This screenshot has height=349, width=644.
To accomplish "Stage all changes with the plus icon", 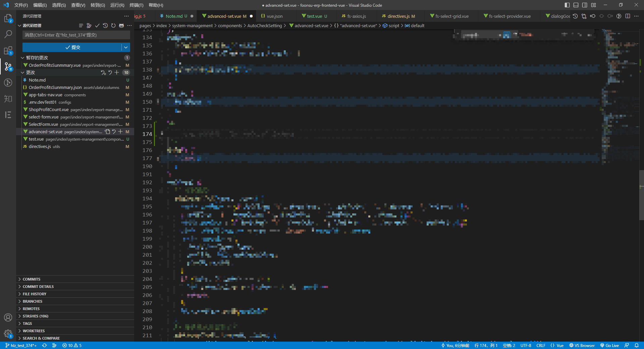I will (117, 72).
